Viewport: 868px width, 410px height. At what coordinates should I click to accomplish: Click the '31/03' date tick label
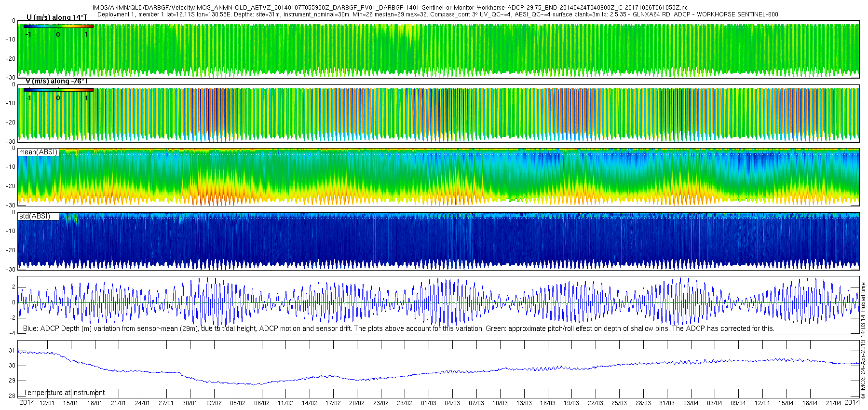667,403
